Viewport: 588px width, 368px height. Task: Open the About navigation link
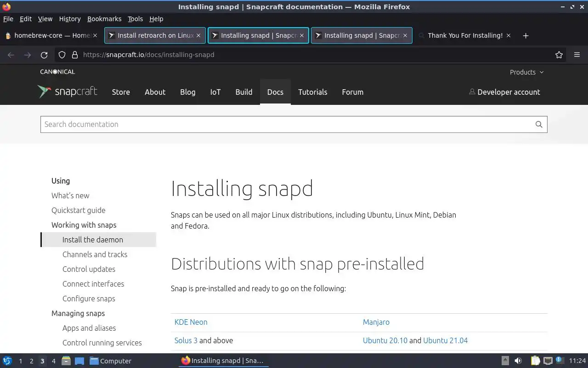[x=155, y=92]
